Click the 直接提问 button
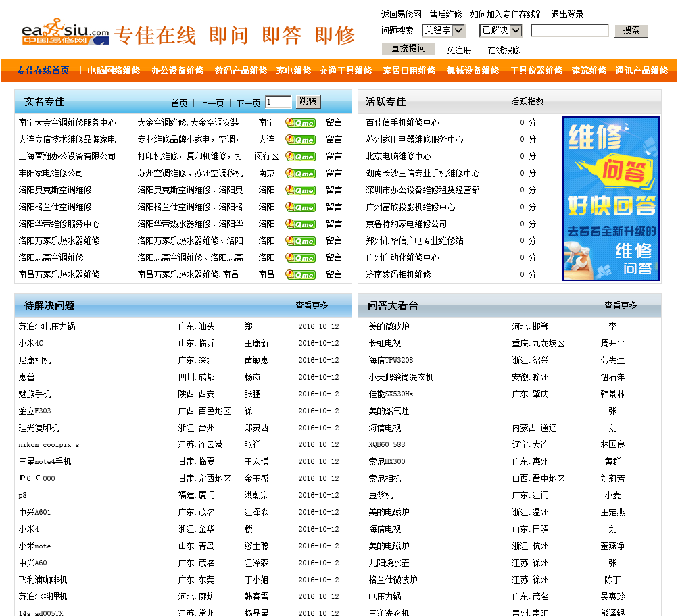The height and width of the screenshot is (616, 678). [408, 49]
